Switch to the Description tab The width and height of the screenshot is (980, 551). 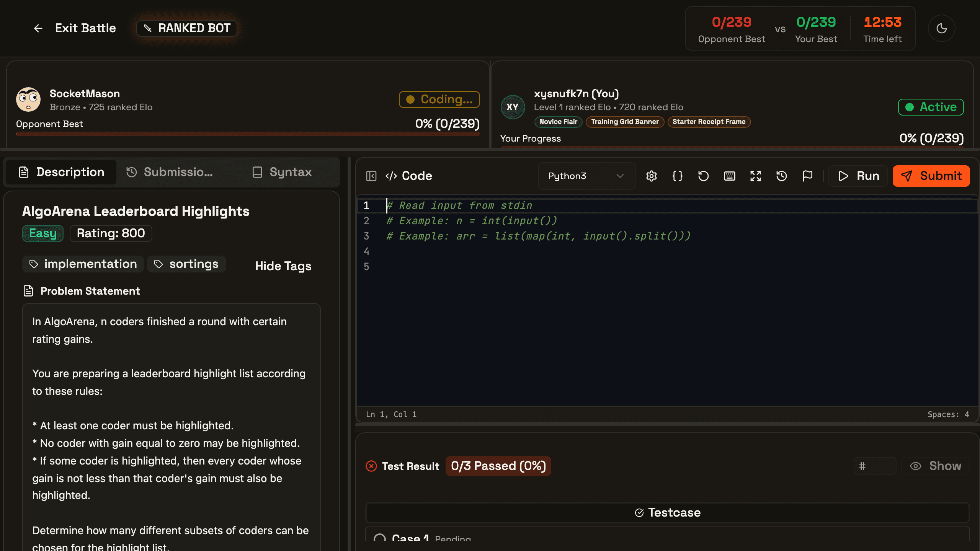coord(61,172)
